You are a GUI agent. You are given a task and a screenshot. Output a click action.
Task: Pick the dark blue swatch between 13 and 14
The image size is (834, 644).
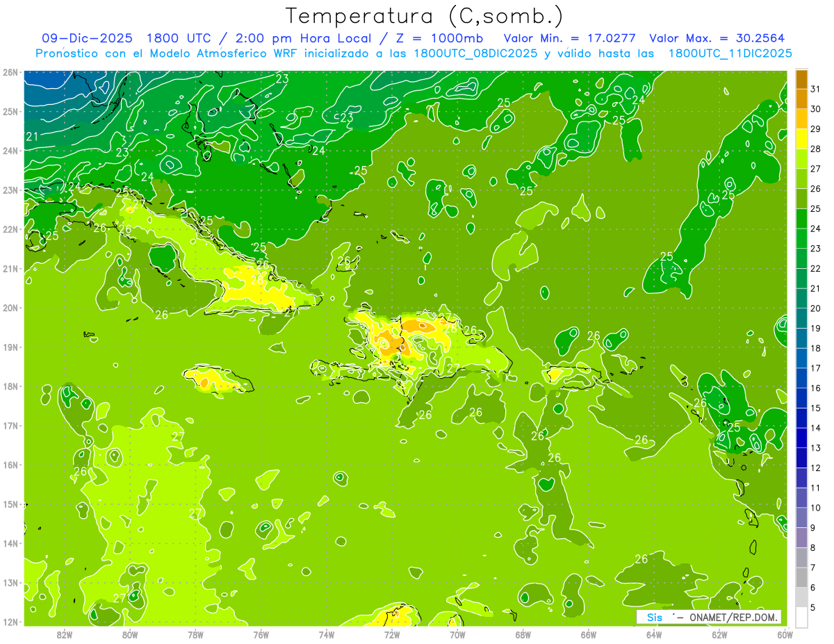click(x=801, y=438)
